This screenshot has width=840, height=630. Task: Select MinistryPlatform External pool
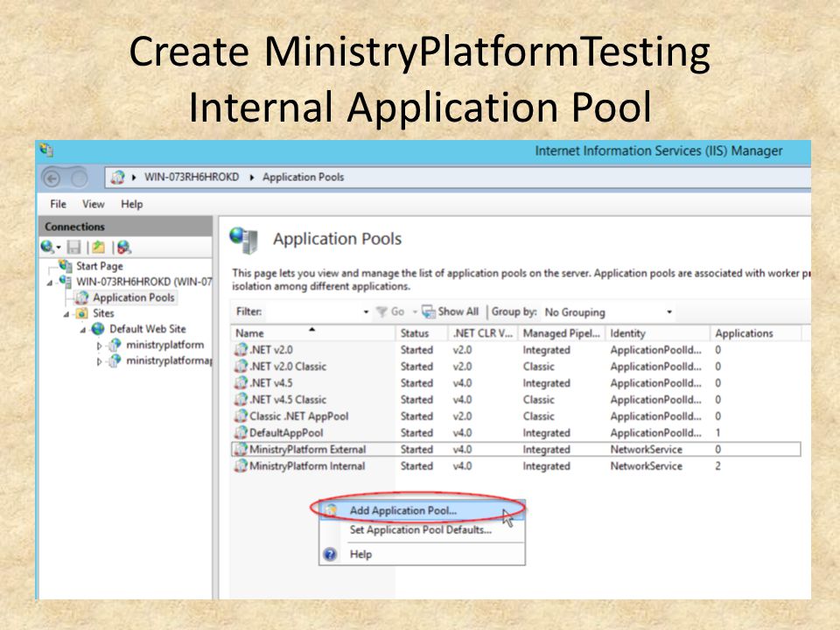click(516, 450)
